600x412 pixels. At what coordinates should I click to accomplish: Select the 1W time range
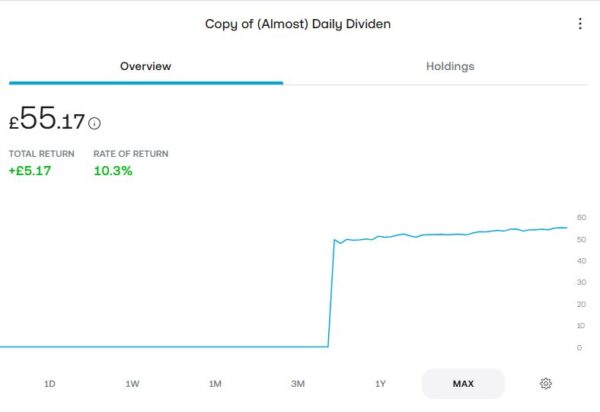(x=132, y=384)
